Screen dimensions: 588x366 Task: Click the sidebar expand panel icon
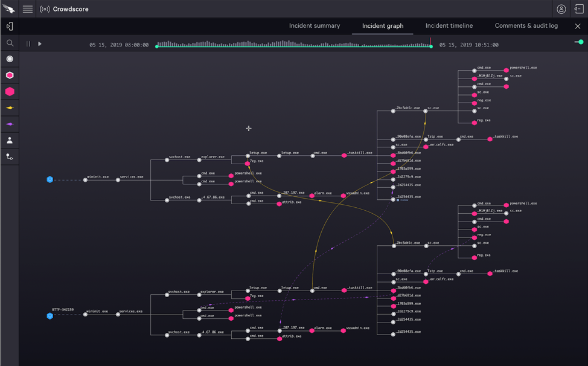click(10, 27)
